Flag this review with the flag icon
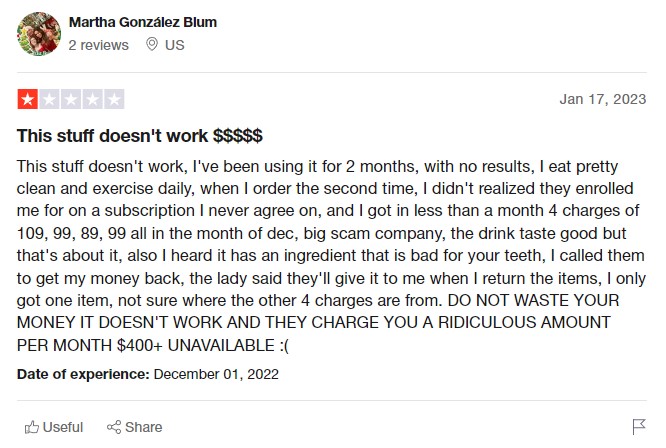Image resolution: width=666 pixels, height=448 pixels. coord(639,426)
